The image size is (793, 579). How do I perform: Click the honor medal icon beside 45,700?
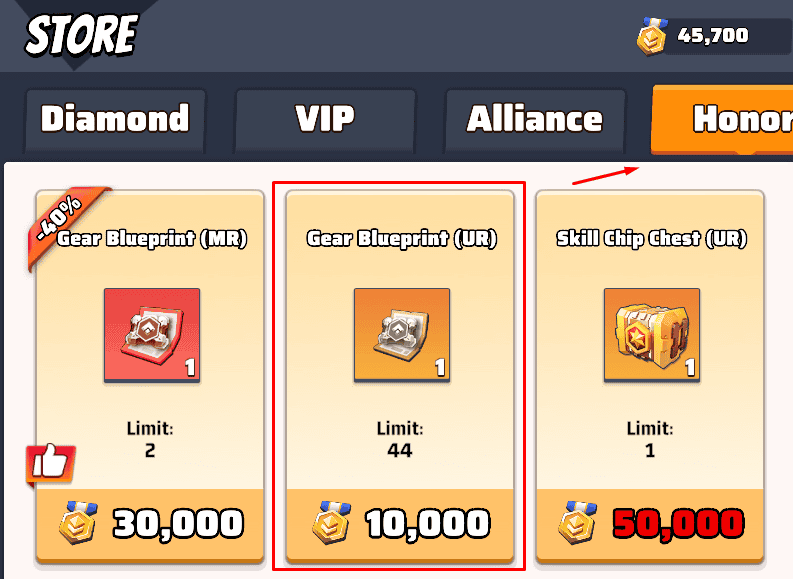(651, 35)
